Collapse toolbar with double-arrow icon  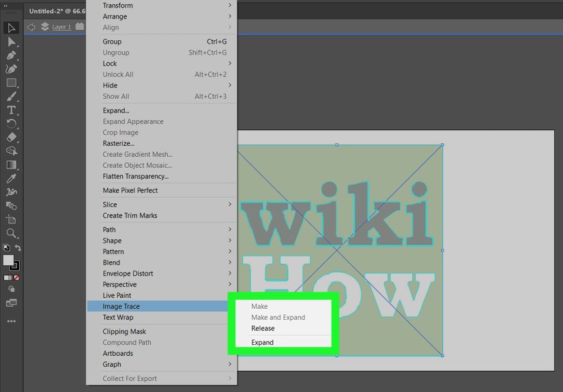[5, 5]
